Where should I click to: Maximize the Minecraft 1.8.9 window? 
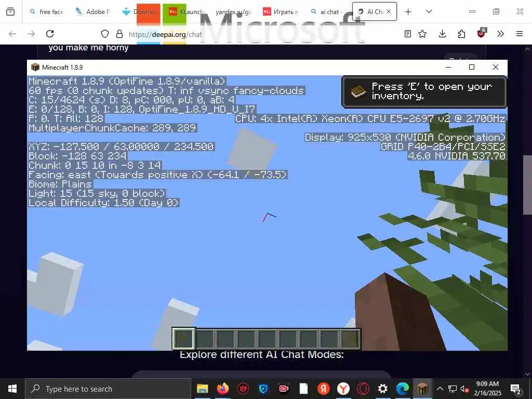[x=472, y=67]
